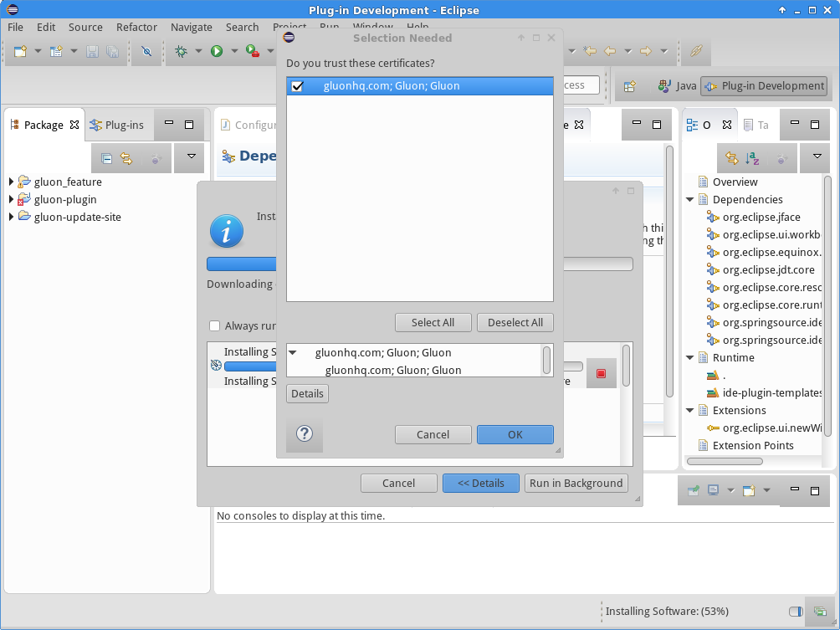The image size is (840, 630).
Task: Open Package Explorer view menu dropdown
Action: [192, 157]
